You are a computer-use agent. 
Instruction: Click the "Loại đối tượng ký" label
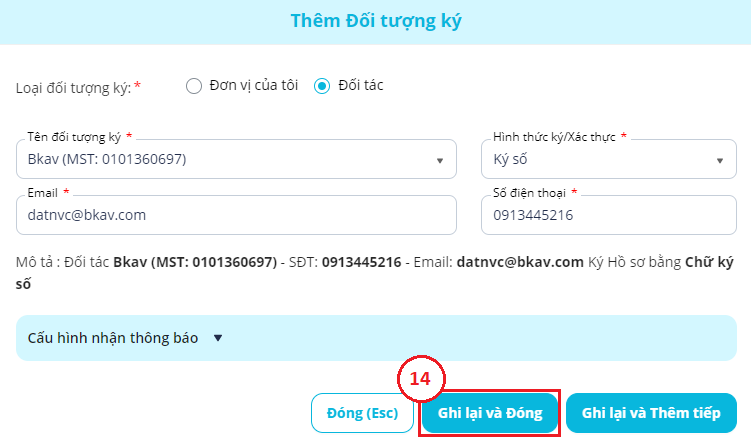point(74,87)
